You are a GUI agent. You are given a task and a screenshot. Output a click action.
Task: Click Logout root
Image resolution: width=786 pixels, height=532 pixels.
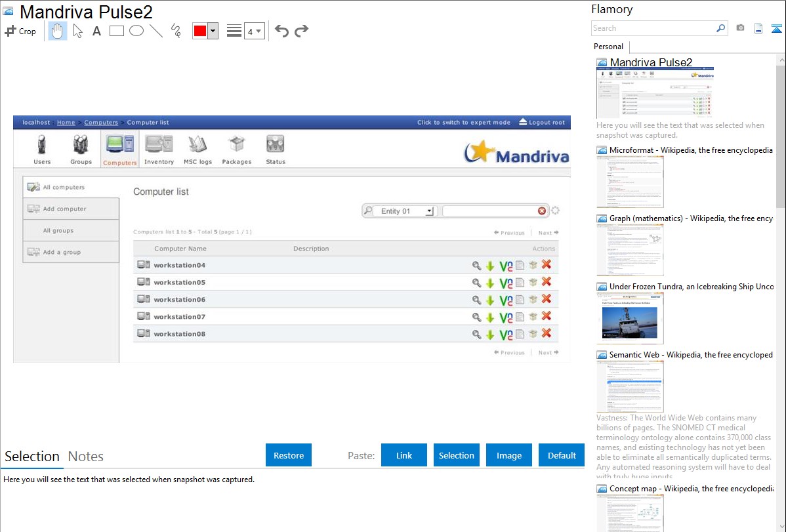(542, 123)
